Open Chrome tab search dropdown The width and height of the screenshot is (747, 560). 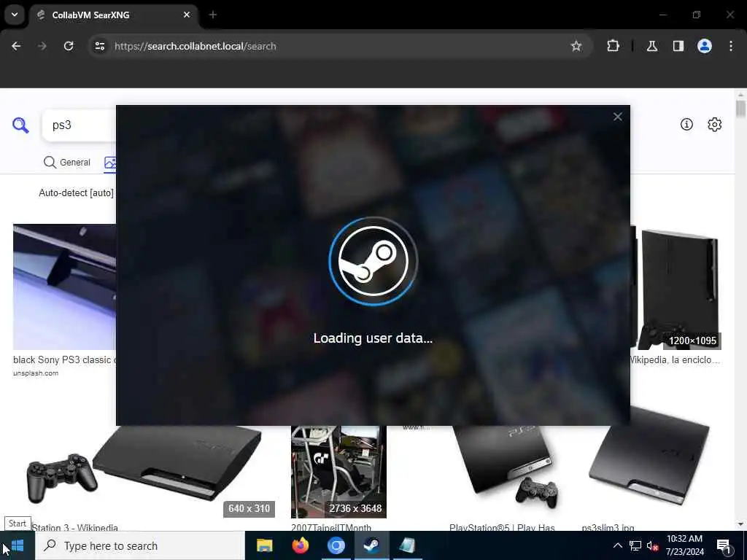tap(15, 15)
